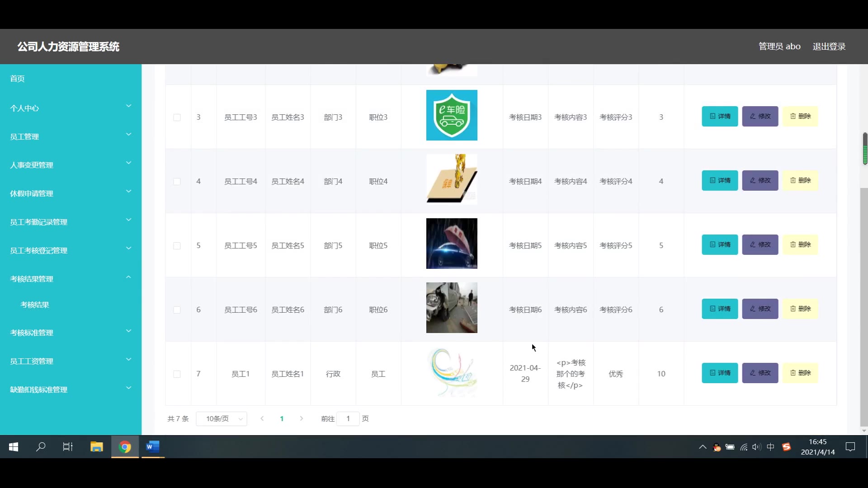Select checkbox for row 4
Viewport: 868px width, 488px height.
click(x=177, y=182)
